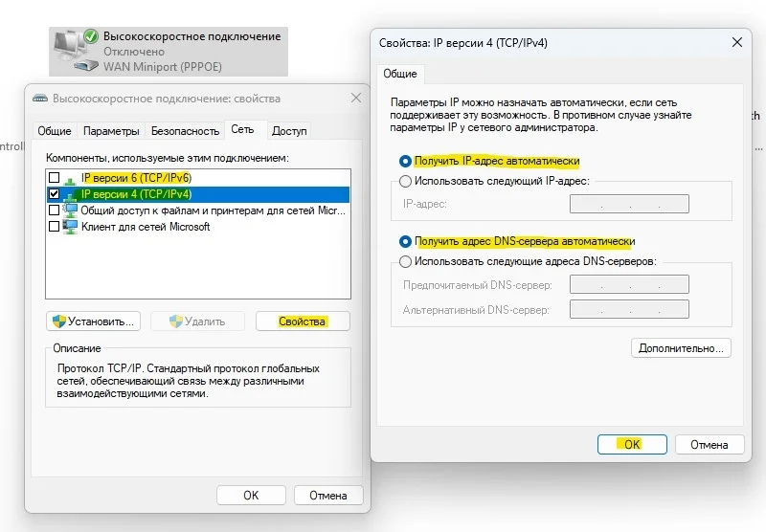Click the Установить... button

93,321
